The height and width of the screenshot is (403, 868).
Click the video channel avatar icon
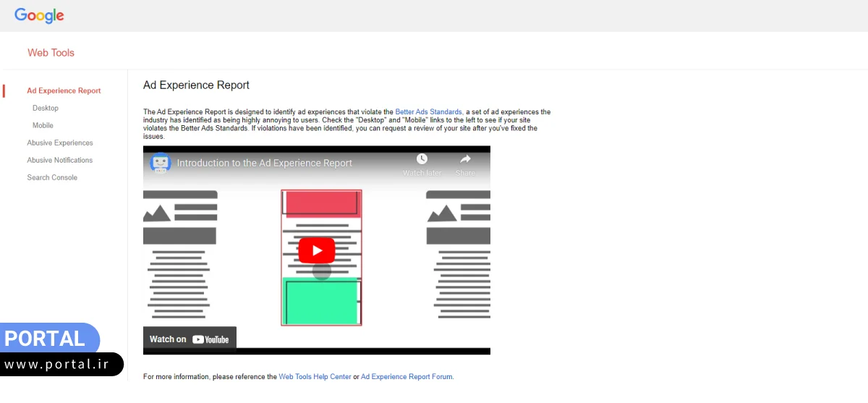160,163
